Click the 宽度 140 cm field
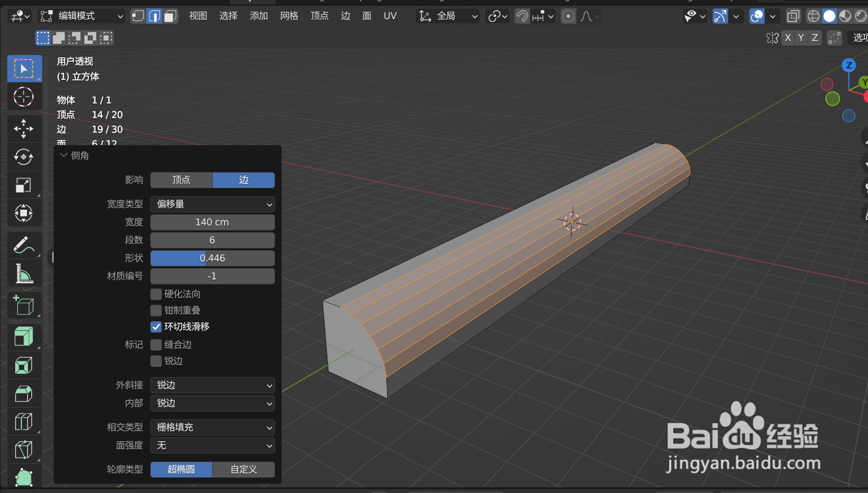 213,222
